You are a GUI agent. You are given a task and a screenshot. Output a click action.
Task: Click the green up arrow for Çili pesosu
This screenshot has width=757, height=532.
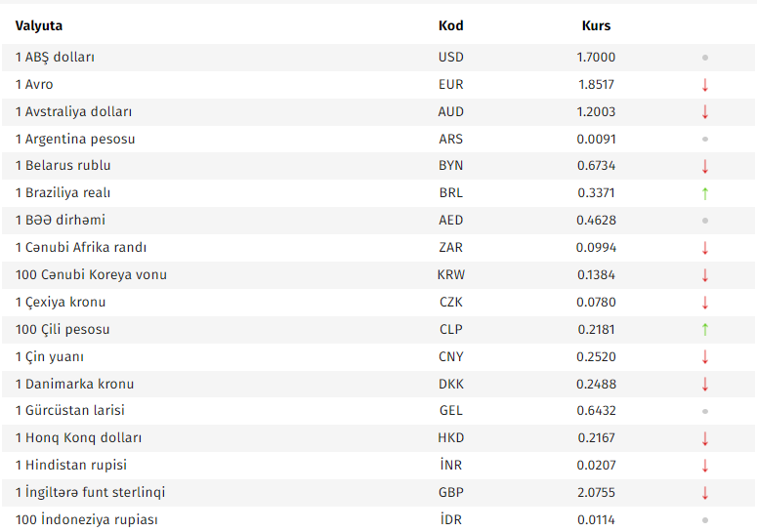704,330
